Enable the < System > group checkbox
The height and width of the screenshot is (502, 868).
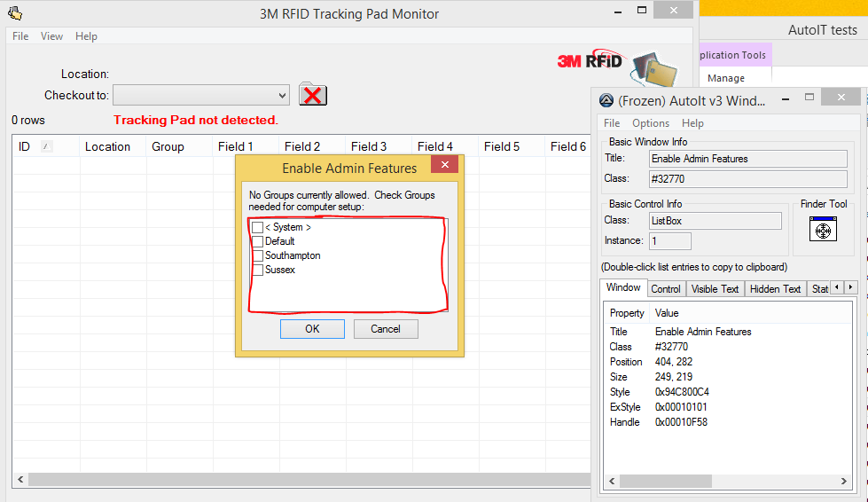257,228
